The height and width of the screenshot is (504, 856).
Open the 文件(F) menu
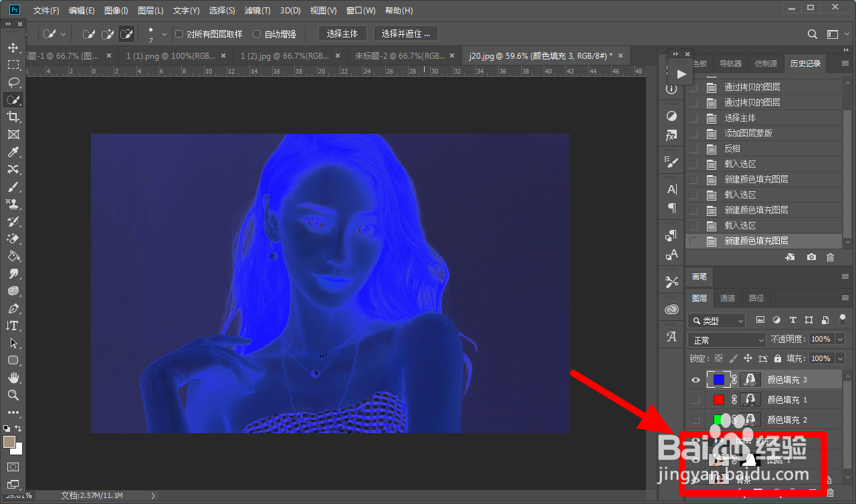46,11
